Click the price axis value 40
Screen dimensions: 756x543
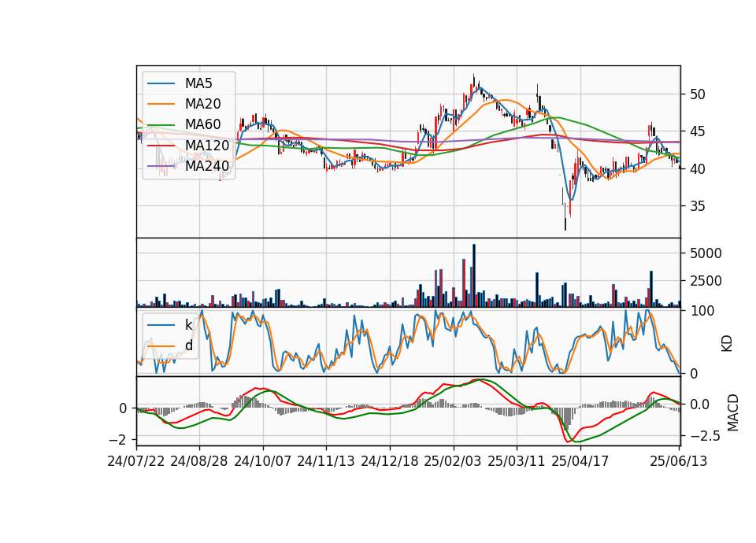coord(697,169)
